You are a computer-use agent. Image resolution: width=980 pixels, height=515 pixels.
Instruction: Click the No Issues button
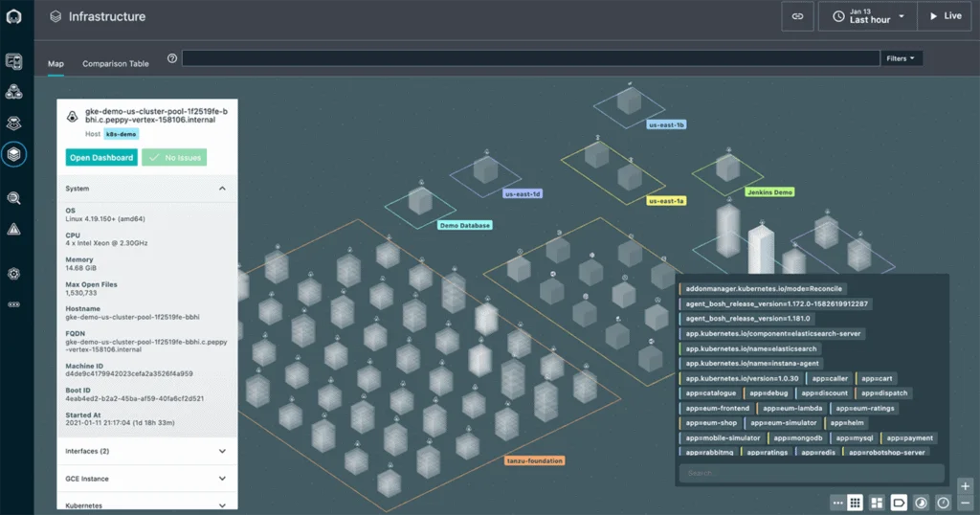tap(174, 158)
